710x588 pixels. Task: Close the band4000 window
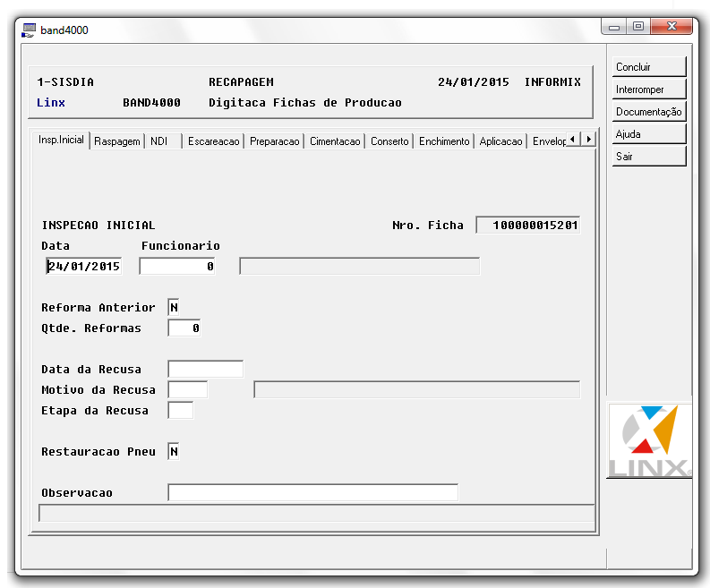pos(672,27)
